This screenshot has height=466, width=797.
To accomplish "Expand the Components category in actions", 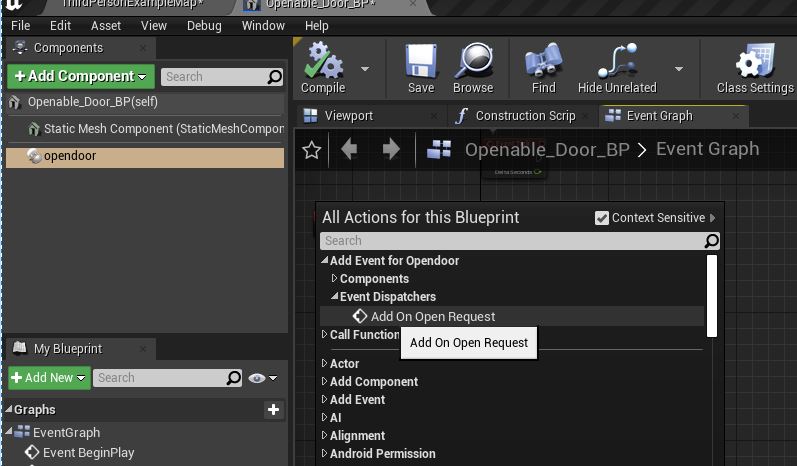I will (x=334, y=278).
